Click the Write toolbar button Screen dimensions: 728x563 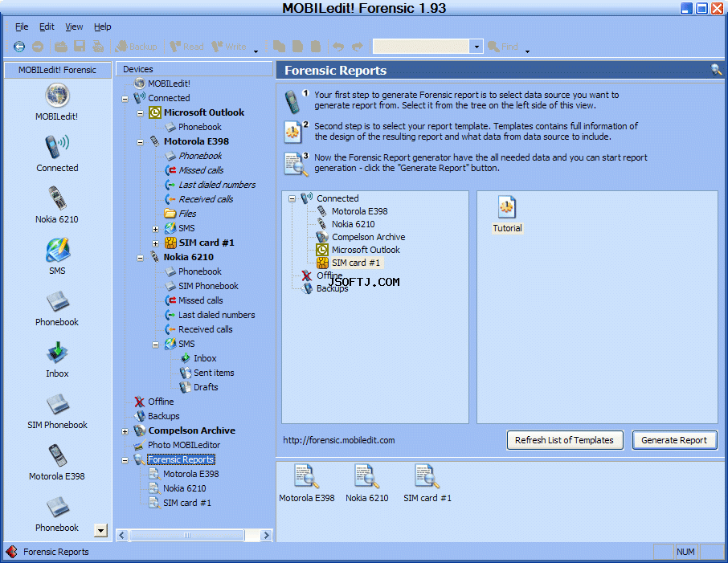click(229, 47)
